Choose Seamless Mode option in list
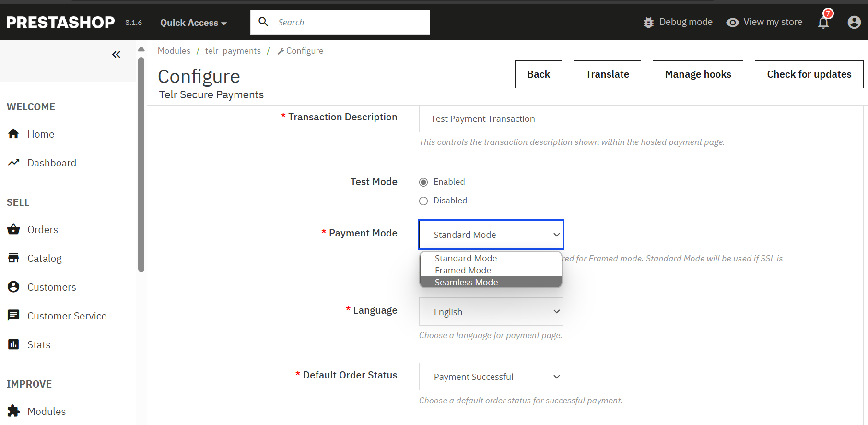The image size is (868, 425). (x=491, y=282)
